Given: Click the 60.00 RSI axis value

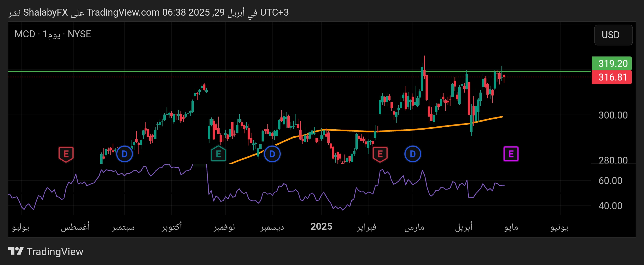Looking at the screenshot, I should click(x=610, y=181).
